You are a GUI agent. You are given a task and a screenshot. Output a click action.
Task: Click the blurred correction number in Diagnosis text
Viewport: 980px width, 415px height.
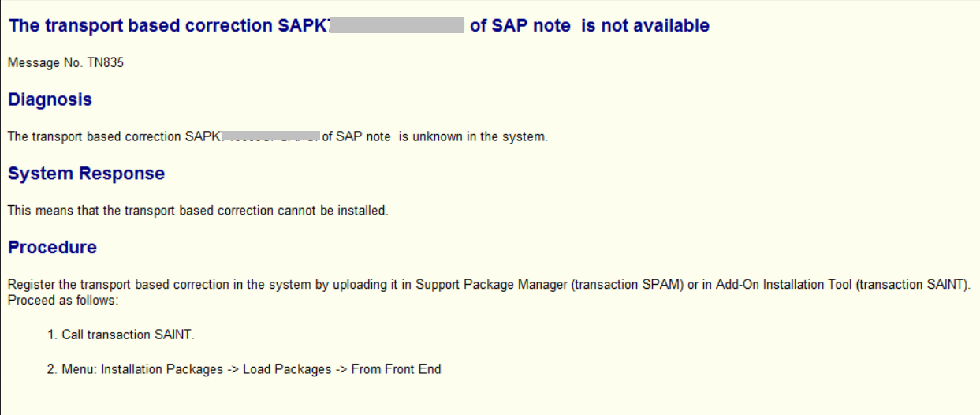(271, 136)
